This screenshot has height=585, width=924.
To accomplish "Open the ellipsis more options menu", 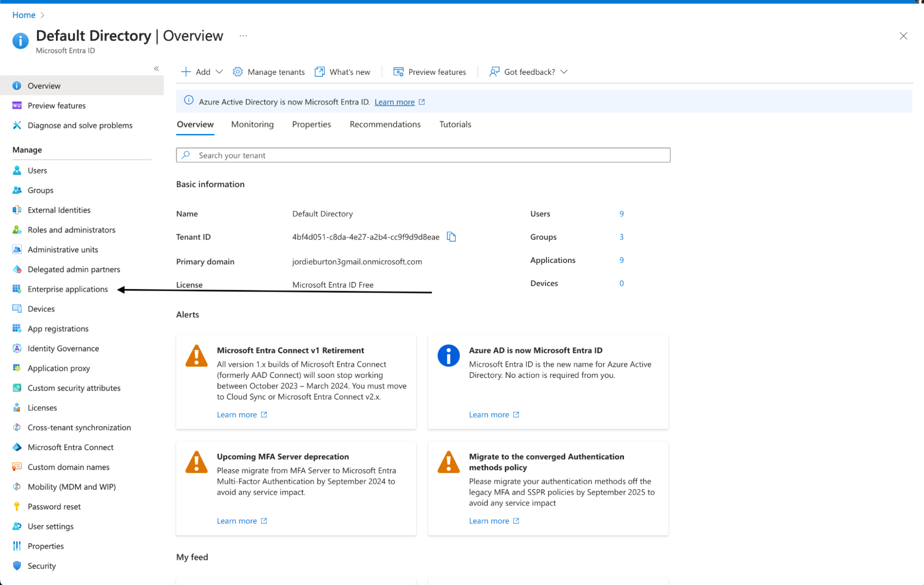I will click(243, 36).
